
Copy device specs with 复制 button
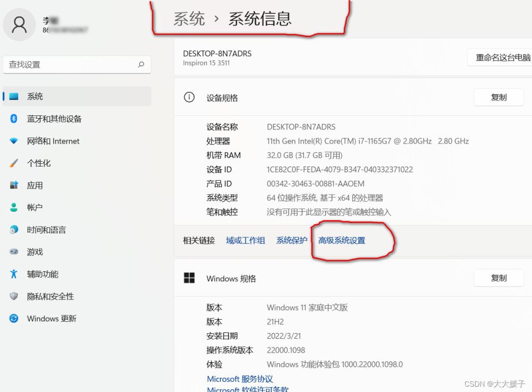click(x=499, y=97)
